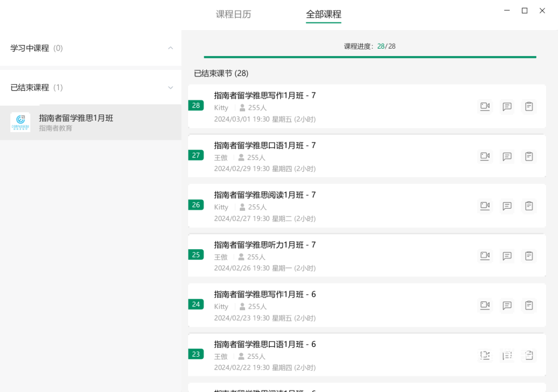Screen dimensions: 558x392
Task: Click the green course progress bar
Action: [370, 57]
